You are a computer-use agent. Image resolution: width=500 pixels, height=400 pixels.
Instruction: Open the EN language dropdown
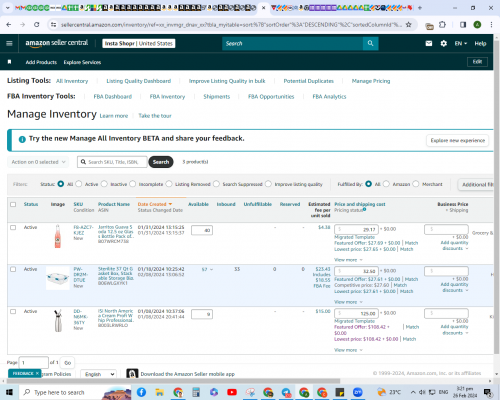pos(461,43)
